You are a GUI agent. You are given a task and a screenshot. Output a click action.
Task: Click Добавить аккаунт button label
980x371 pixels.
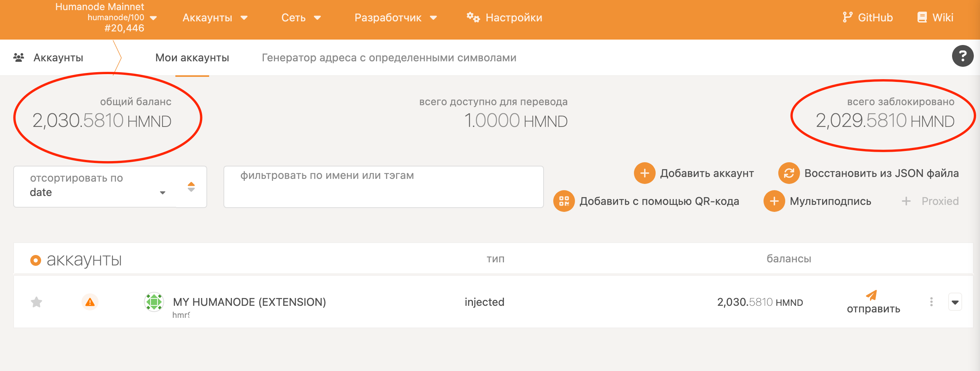(707, 173)
